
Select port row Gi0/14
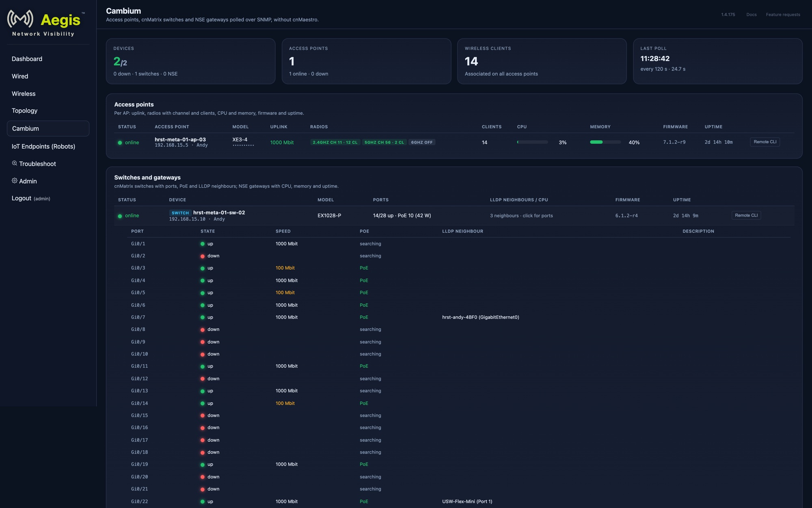pos(459,403)
